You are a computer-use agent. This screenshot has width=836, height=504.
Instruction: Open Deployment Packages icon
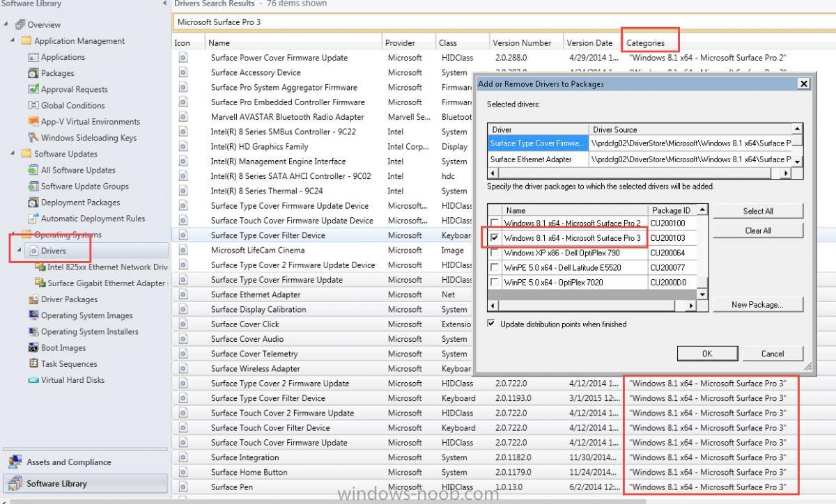coord(33,202)
